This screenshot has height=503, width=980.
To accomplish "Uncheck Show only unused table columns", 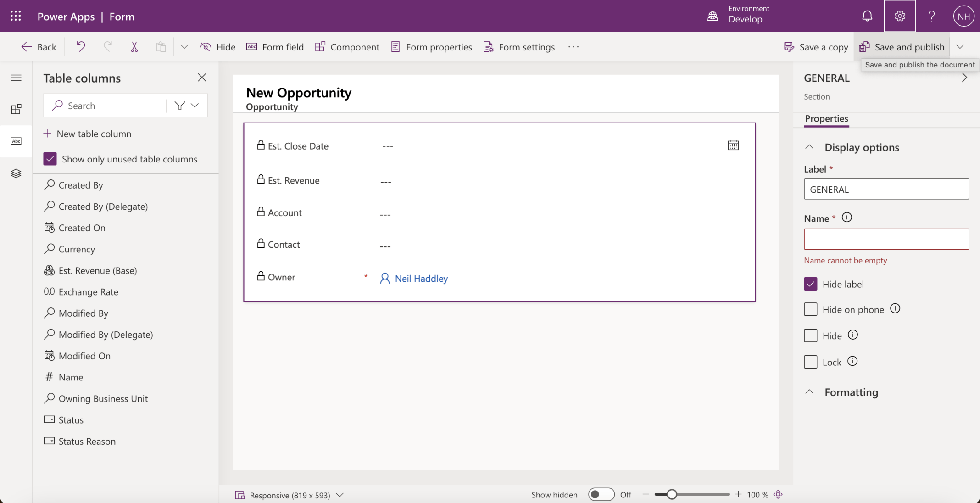I will (x=50, y=159).
